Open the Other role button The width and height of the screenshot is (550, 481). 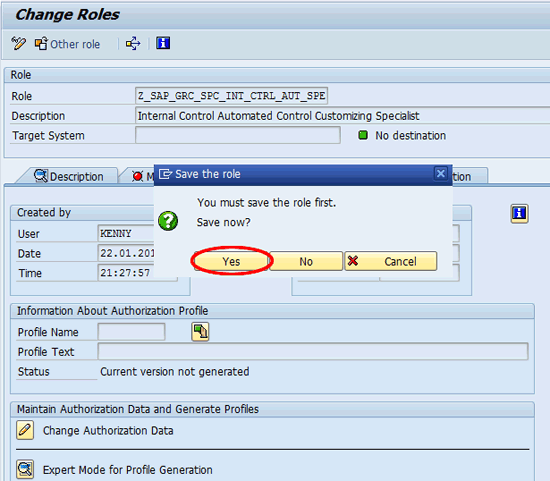(x=67, y=44)
